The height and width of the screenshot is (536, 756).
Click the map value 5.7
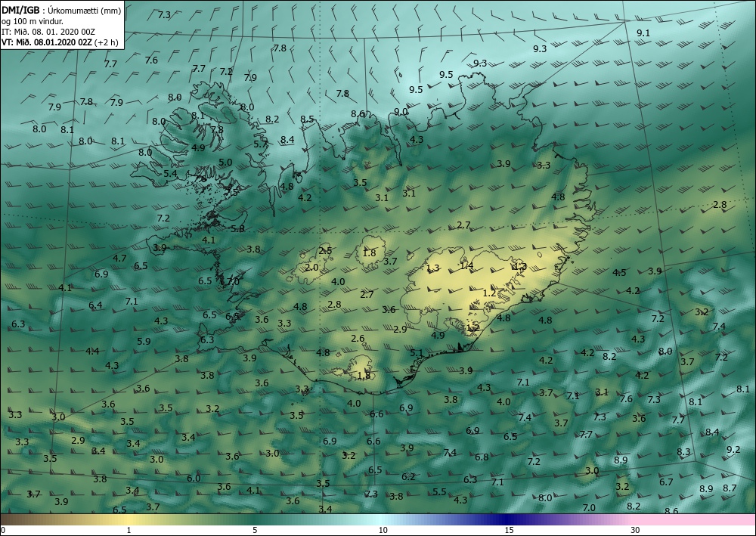260,144
